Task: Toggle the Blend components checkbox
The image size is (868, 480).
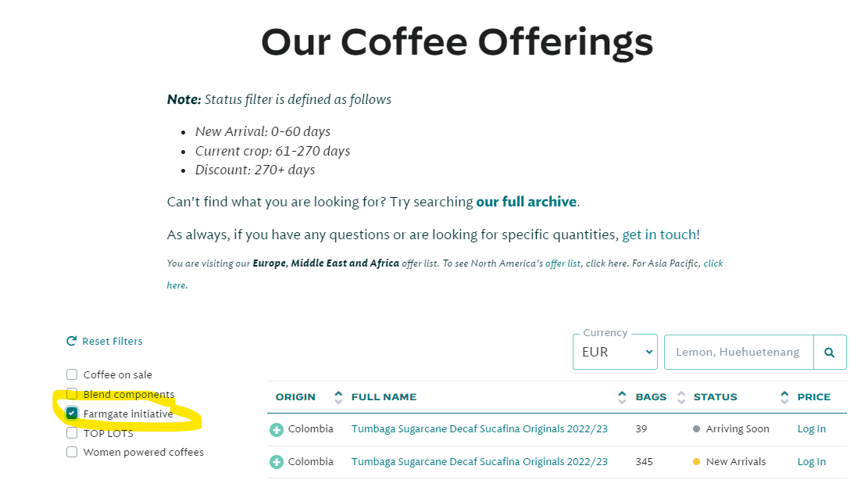Action: [x=72, y=394]
